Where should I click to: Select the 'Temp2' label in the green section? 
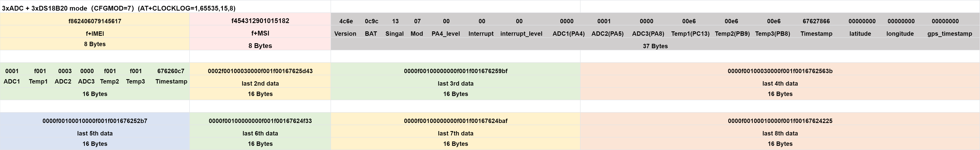[x=110, y=81]
